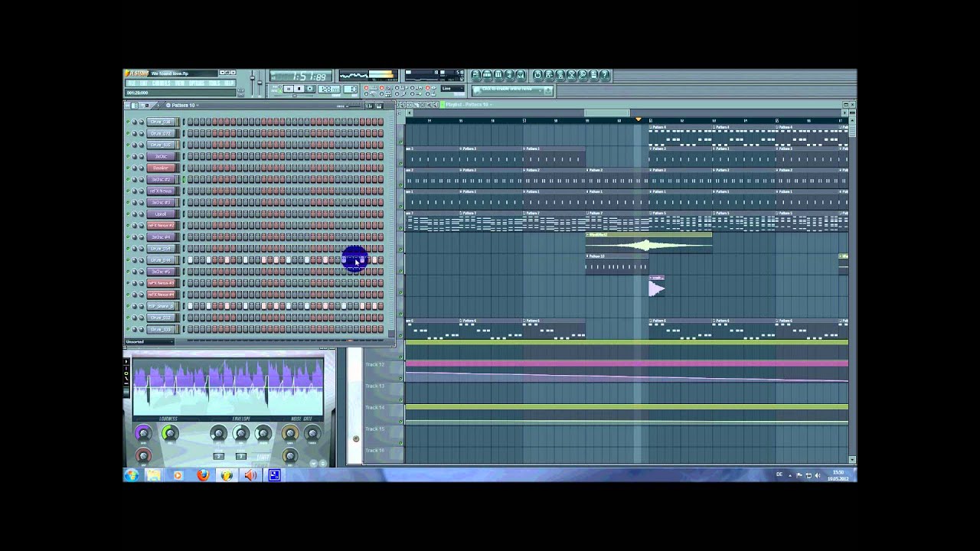The image size is (980, 551).
Task: Select the 3xOsc channel button
Action: pos(161,156)
